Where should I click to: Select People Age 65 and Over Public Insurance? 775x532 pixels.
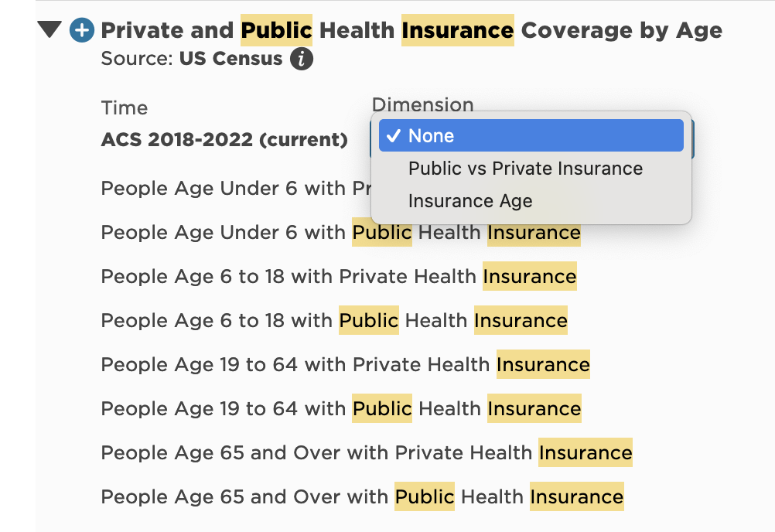(362, 496)
